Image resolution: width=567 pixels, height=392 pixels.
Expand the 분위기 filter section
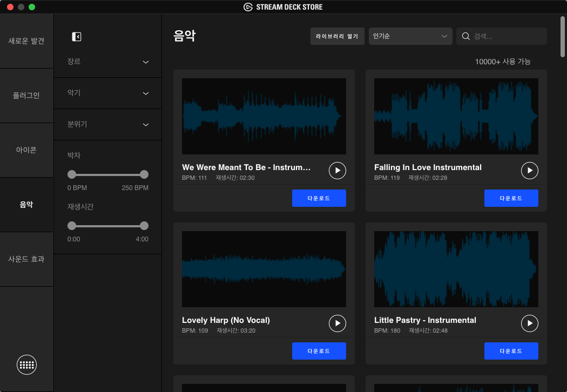pyautogui.click(x=108, y=124)
